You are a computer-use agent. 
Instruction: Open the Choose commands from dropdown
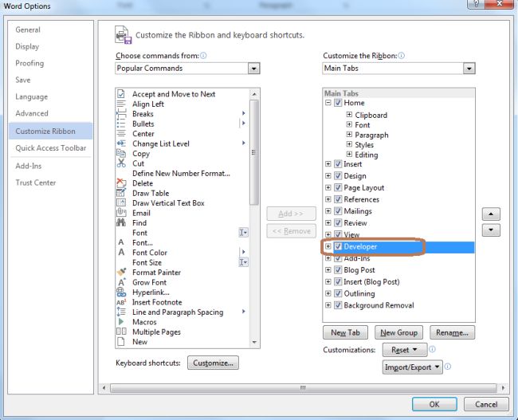pos(253,69)
